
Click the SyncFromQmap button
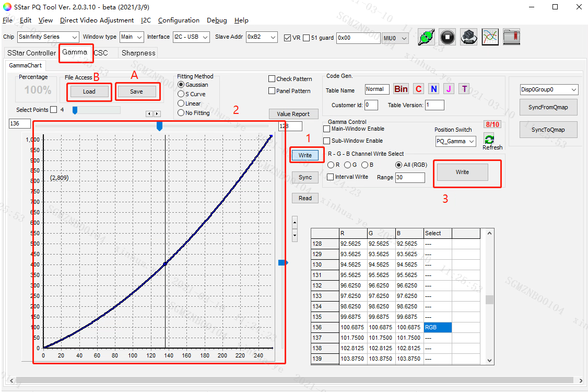(548, 107)
